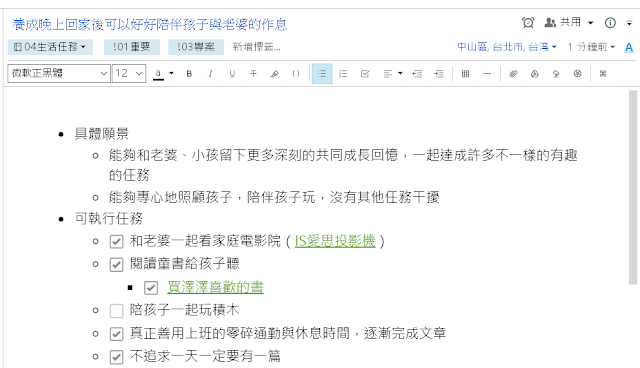Select the !01重要 tag

[x=132, y=47]
